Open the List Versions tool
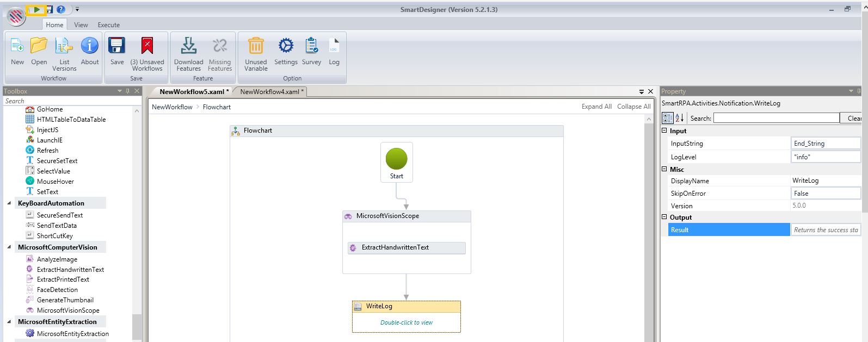Viewport: 868px width, 342px height. [64, 47]
